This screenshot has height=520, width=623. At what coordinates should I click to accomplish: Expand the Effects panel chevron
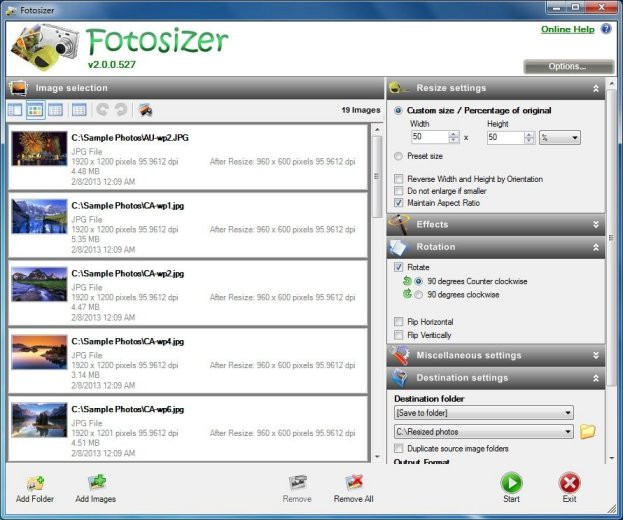click(596, 224)
